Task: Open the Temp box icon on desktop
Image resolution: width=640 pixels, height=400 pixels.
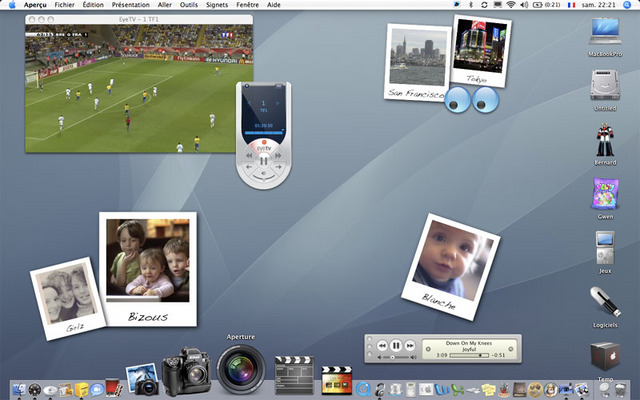Action: [605, 356]
